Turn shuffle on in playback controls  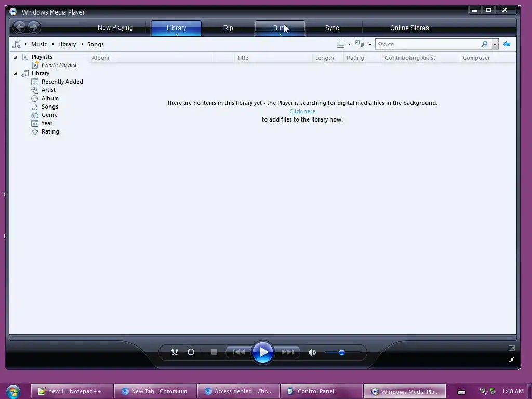point(175,352)
